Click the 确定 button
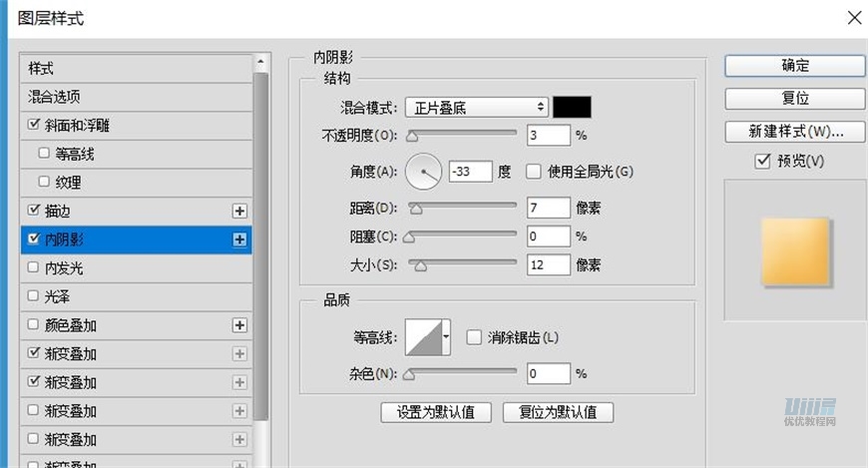 (x=794, y=66)
